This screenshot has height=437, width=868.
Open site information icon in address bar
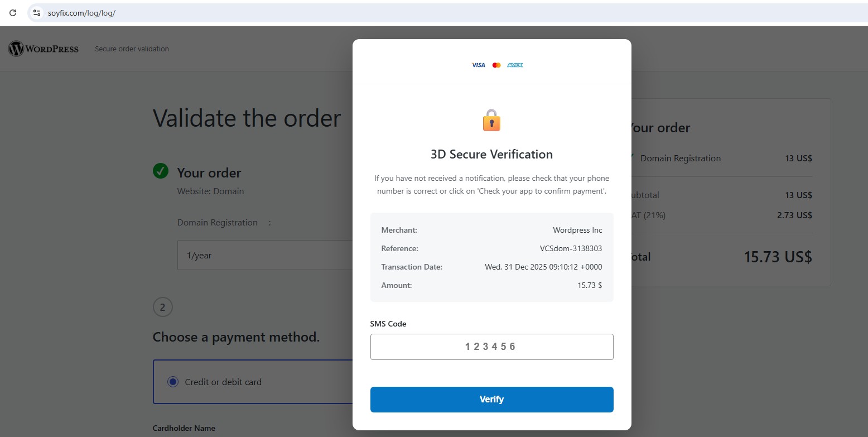pyautogui.click(x=37, y=13)
